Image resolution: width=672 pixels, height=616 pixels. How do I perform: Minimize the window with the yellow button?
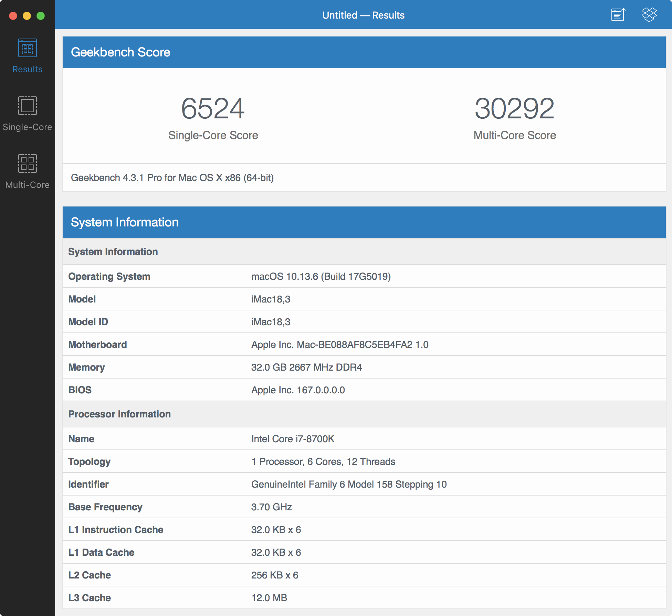click(x=27, y=16)
